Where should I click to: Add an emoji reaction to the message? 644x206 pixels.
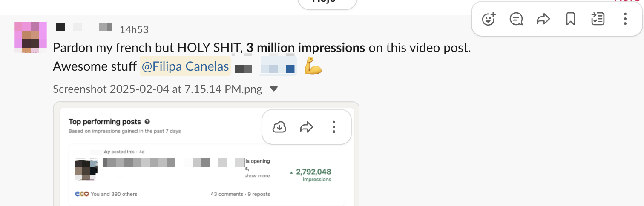(x=489, y=19)
